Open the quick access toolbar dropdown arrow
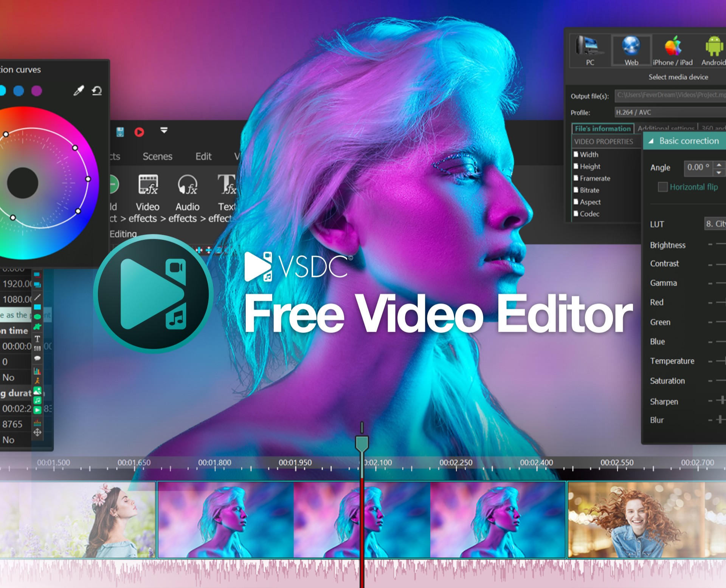726x588 pixels. 164,130
